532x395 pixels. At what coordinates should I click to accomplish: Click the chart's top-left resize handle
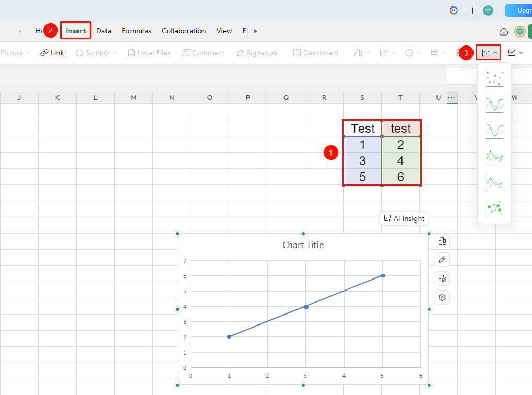[178, 234]
